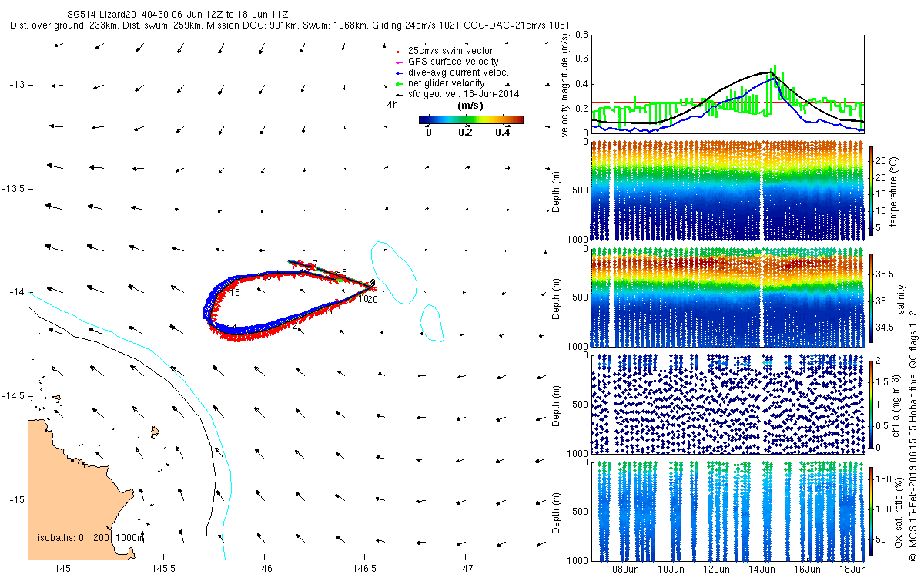Click the '15' label on the glider track
Screen dimensions: 924x578
coord(236,294)
